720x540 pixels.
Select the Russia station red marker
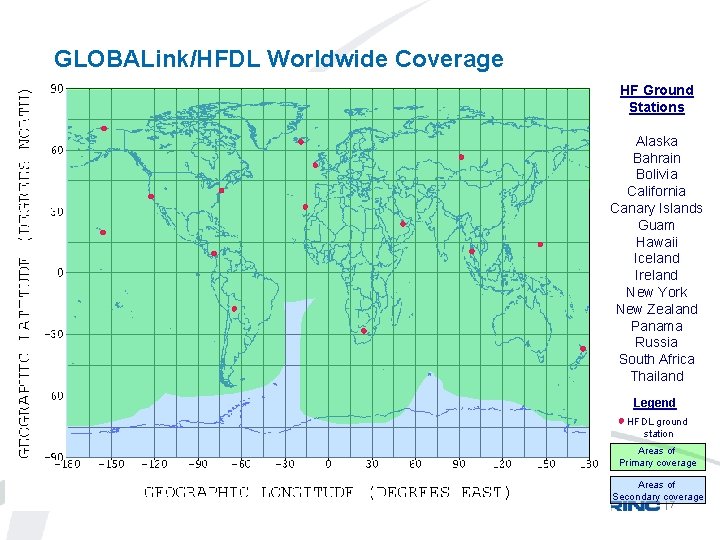[x=461, y=158]
